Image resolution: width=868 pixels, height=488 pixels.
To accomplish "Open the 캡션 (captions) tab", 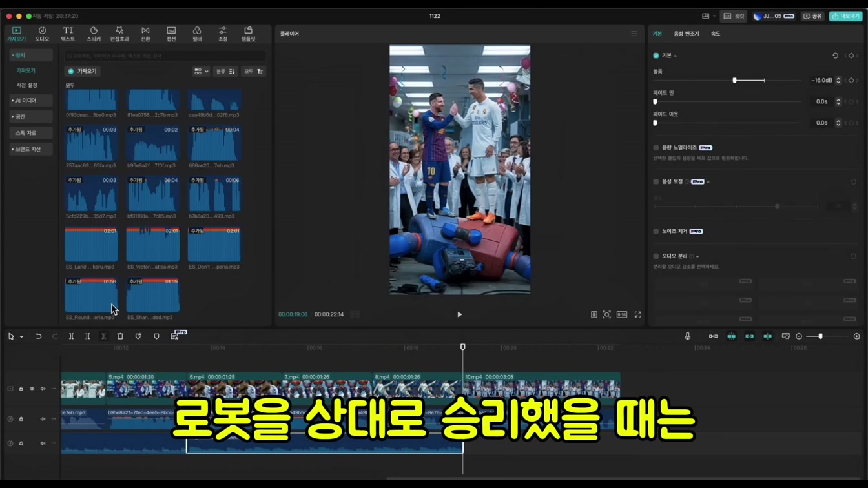I will click(x=171, y=34).
